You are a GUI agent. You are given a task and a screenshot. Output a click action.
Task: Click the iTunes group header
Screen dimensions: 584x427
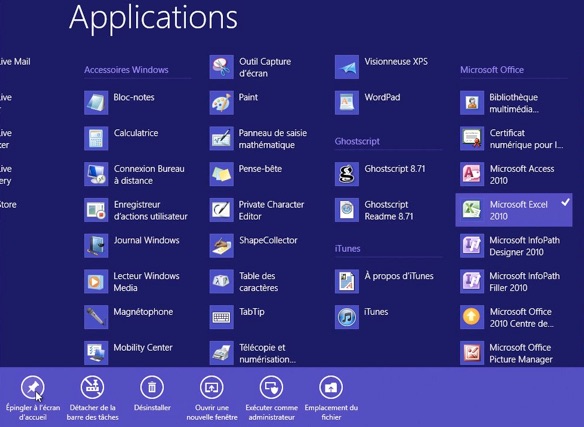pyautogui.click(x=347, y=249)
